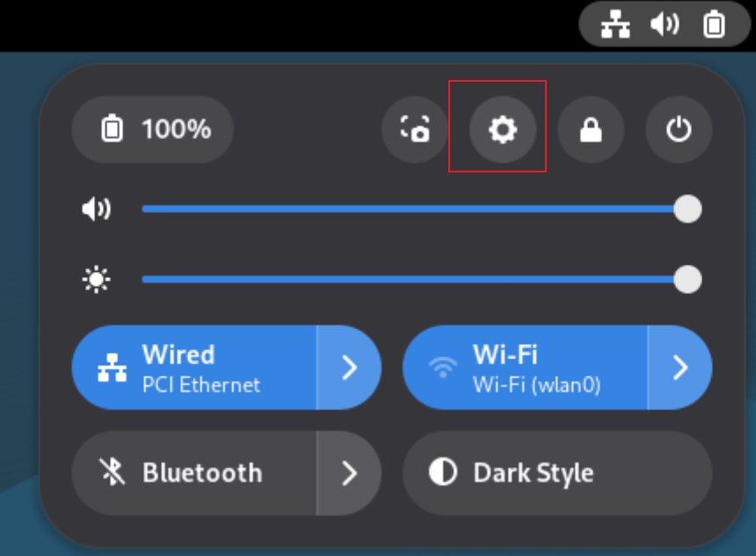
Task: Enable Bluetooth quick toggle
Action: click(193, 473)
